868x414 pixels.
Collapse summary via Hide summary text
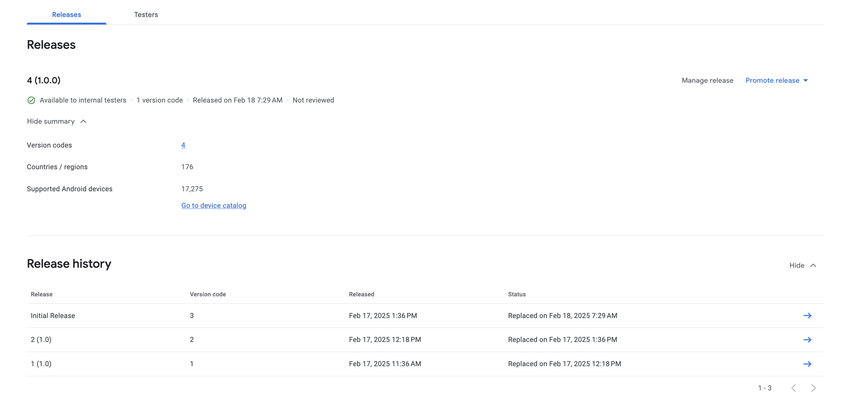(51, 121)
